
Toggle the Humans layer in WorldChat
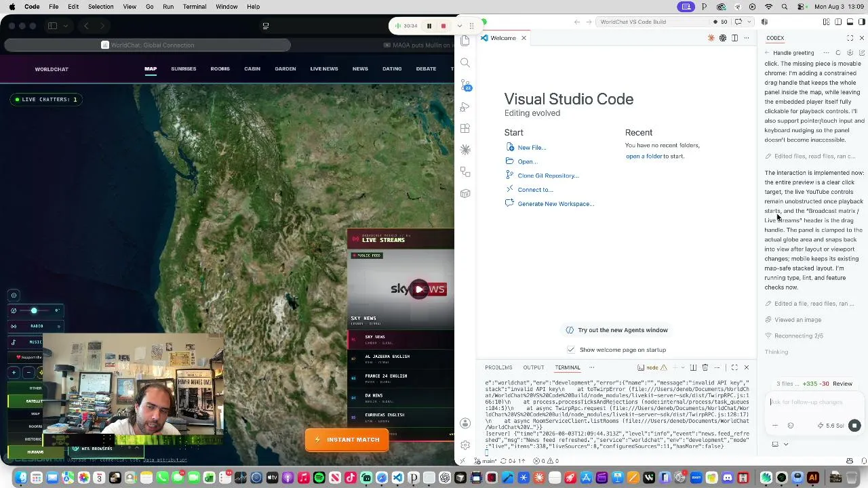pos(35,451)
